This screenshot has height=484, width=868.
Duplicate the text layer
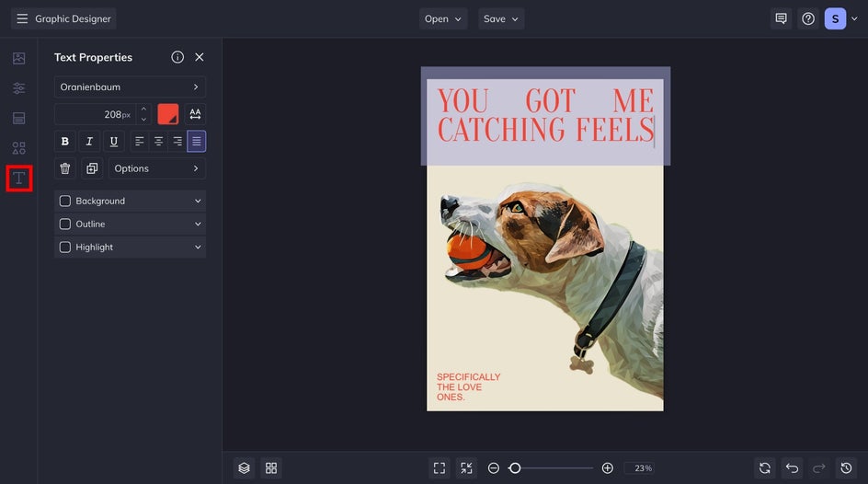click(92, 168)
